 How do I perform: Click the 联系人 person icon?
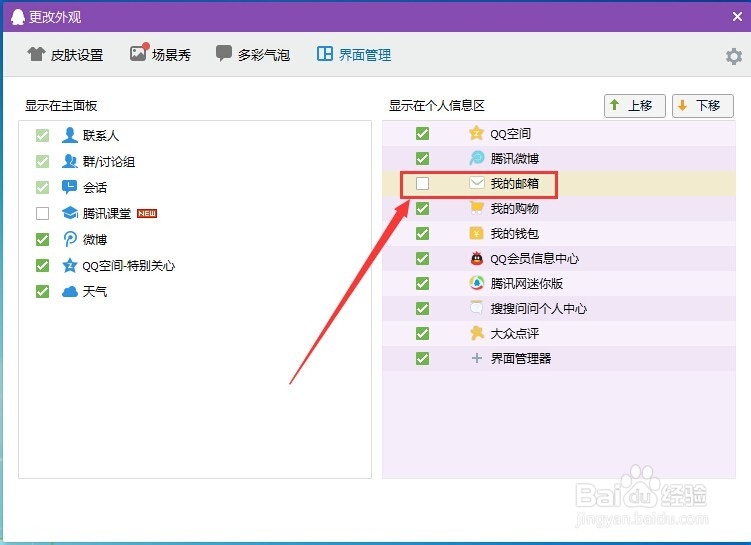coord(69,135)
